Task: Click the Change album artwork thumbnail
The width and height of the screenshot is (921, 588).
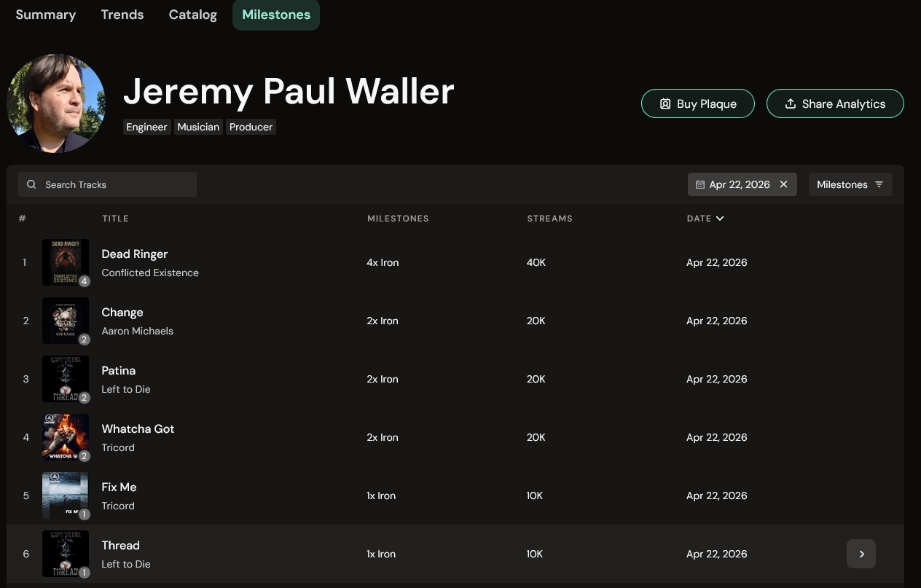Action: point(66,321)
